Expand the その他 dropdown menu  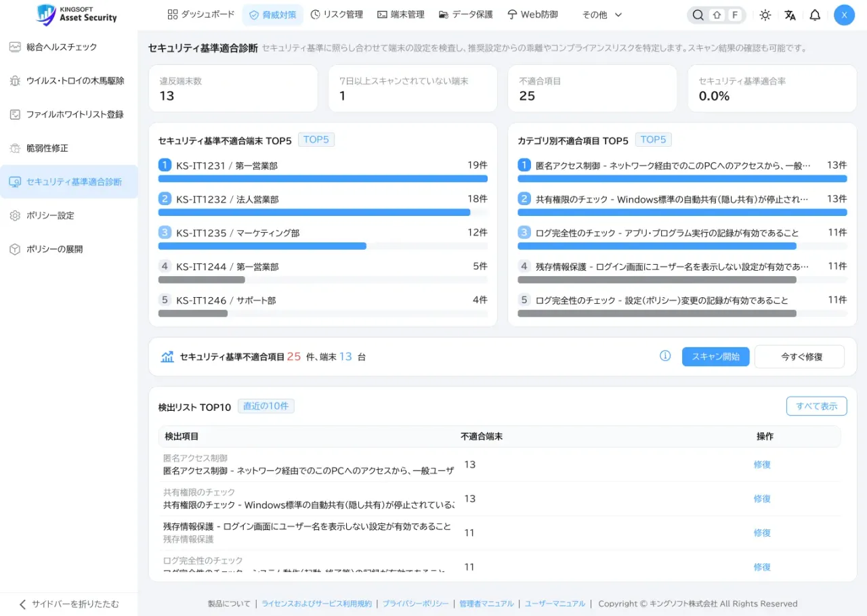point(602,15)
